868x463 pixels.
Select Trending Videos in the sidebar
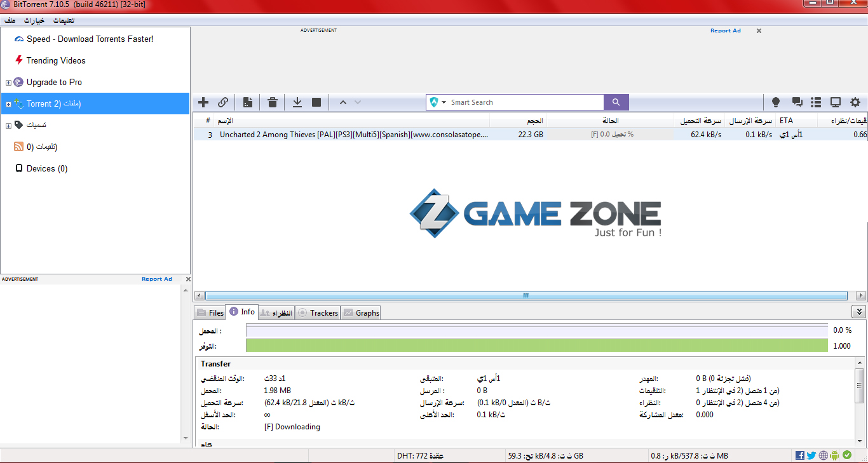(x=56, y=61)
